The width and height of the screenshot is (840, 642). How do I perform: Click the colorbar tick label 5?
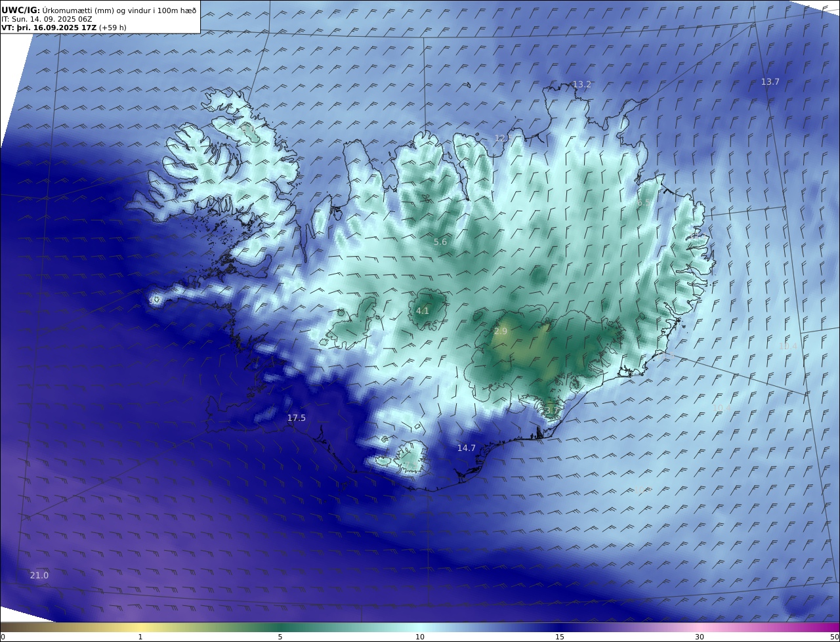point(280,637)
